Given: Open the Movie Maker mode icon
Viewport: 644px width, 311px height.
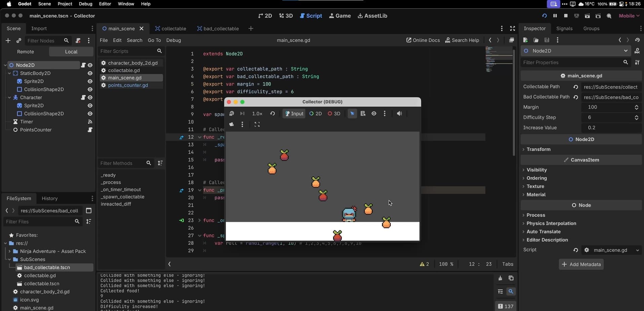Looking at the screenshot, I should click(609, 16).
